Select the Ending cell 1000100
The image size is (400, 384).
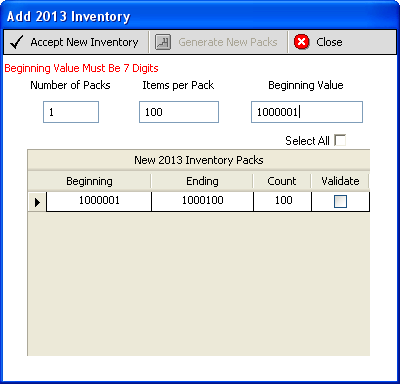tap(202, 201)
